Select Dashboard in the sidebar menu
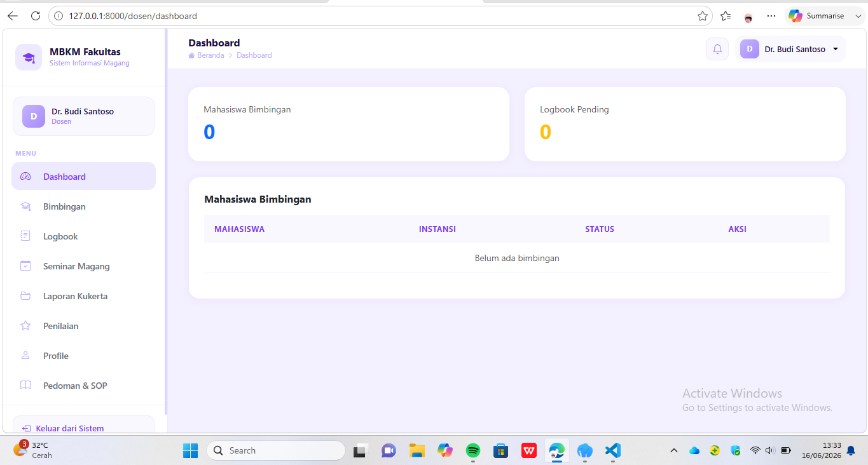868x465 pixels. (x=83, y=176)
